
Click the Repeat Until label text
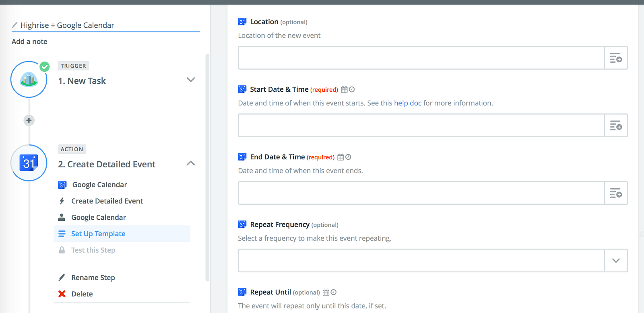(x=270, y=292)
